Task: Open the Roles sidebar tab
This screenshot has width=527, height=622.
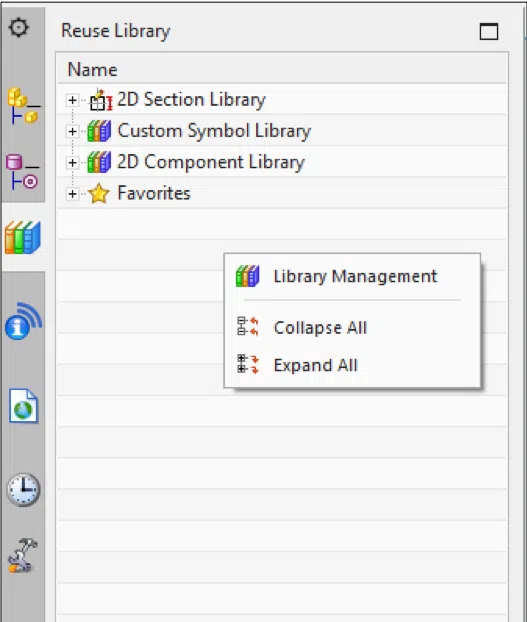Action: pyautogui.click(x=23, y=555)
